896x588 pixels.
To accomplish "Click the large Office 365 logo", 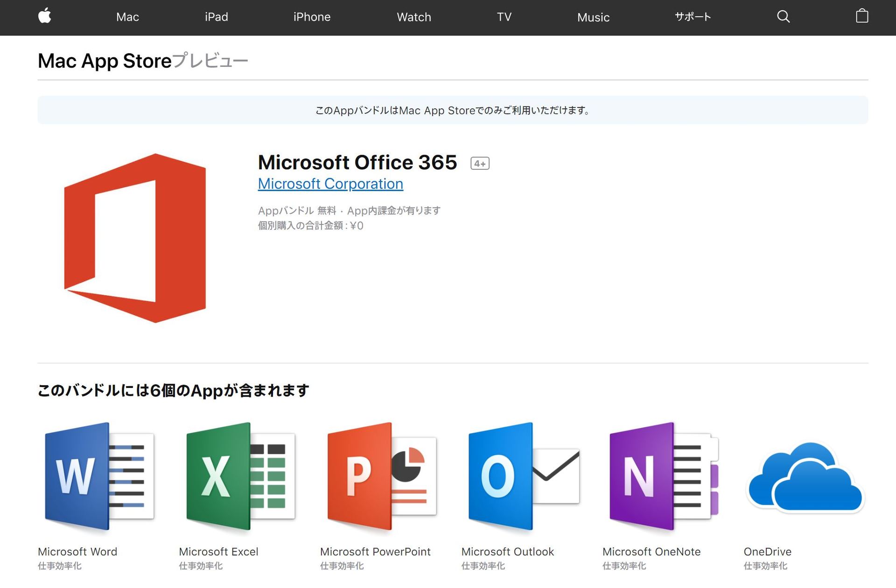I will [x=135, y=238].
